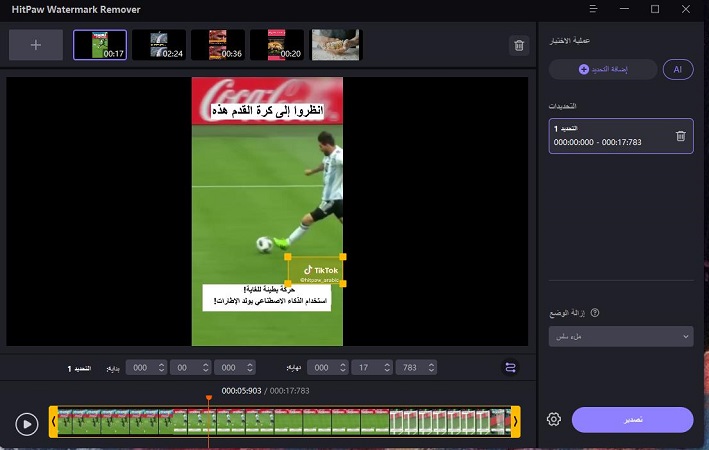Viewport: 709px width, 450px height.
Task: Click the orange playhead marker on timeline
Action: 208,398
